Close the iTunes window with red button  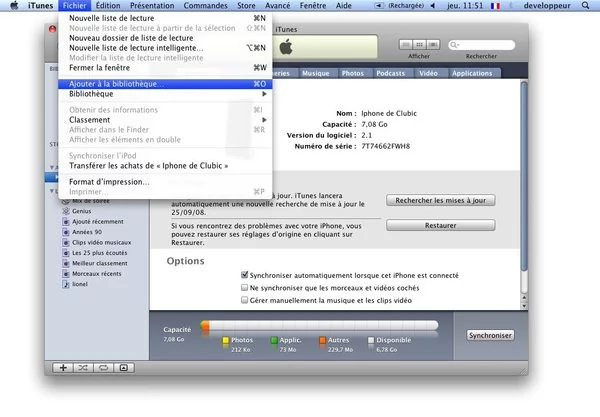point(52,29)
